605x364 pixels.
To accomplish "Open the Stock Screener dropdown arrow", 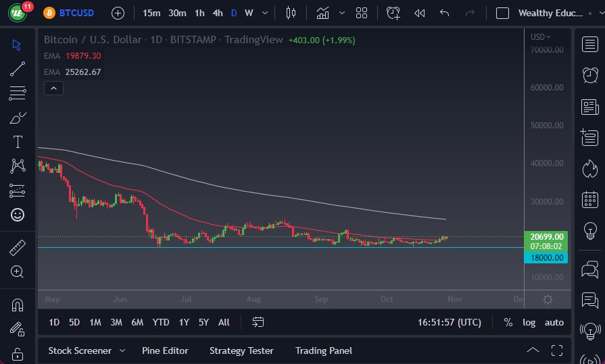I will [122, 350].
